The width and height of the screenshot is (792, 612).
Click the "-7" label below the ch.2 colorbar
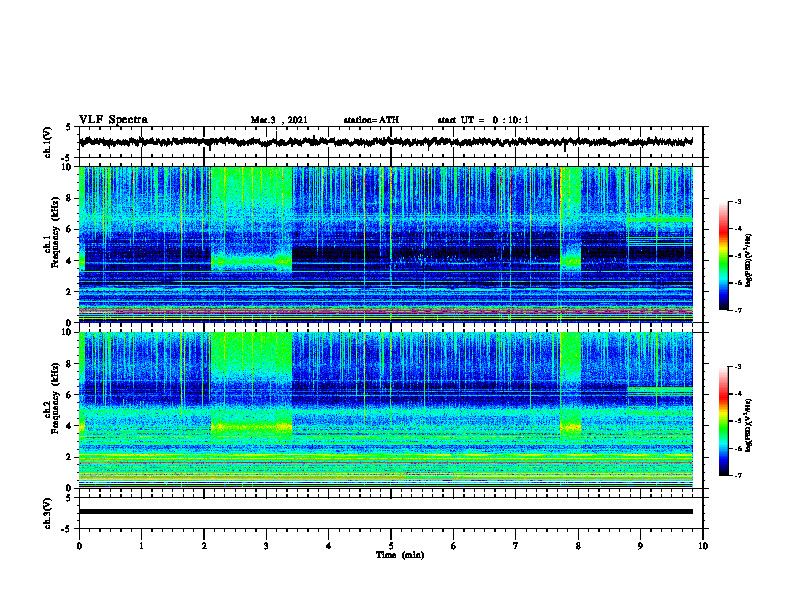(x=738, y=476)
